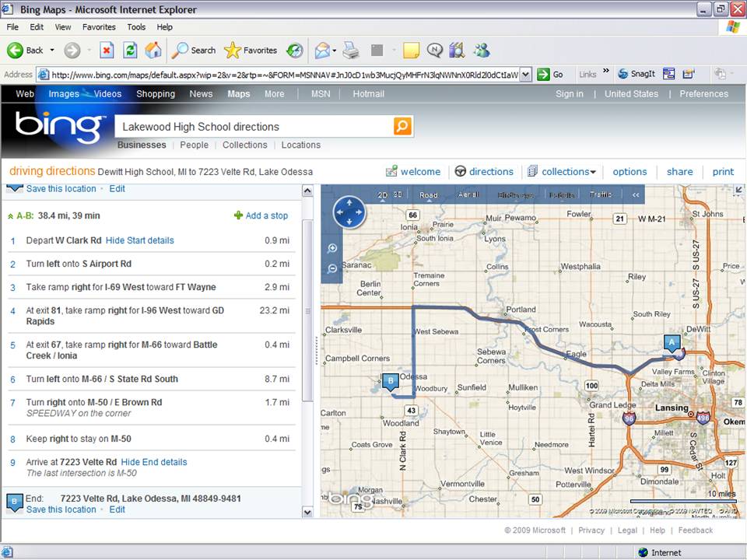
Task: Switch to the People search tab
Action: (194, 145)
